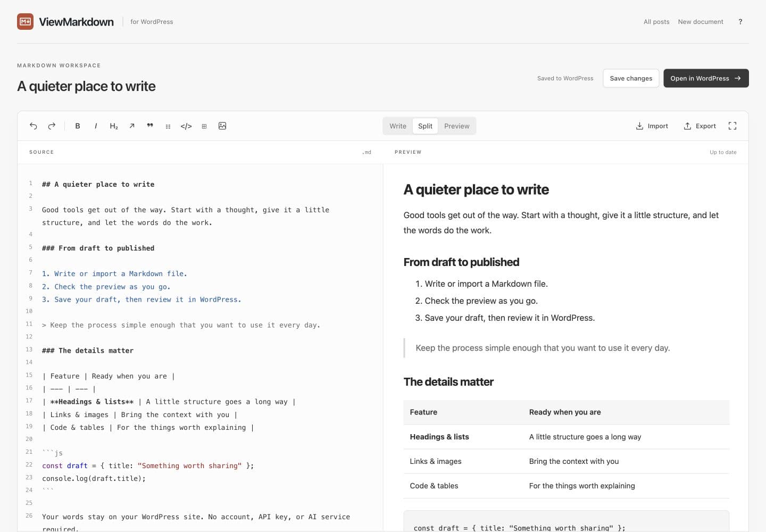
Task: Click the page title 'A quieter place to write'
Action: pyautogui.click(x=86, y=86)
